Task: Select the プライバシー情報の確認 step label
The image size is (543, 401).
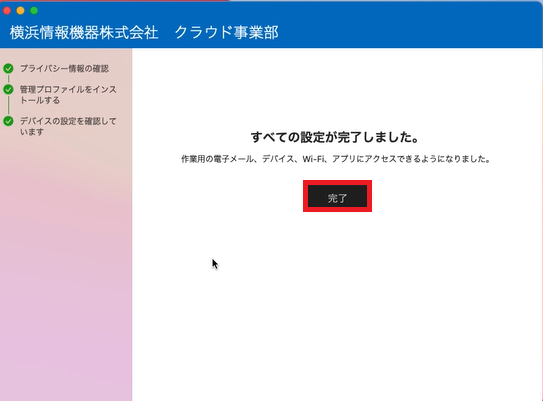Action: 64,69
